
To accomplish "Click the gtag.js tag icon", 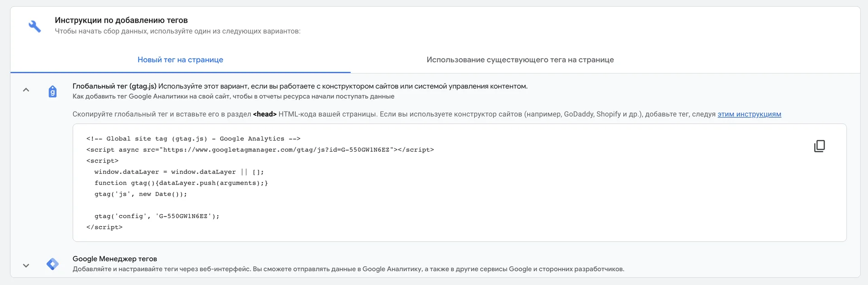I will [x=52, y=92].
